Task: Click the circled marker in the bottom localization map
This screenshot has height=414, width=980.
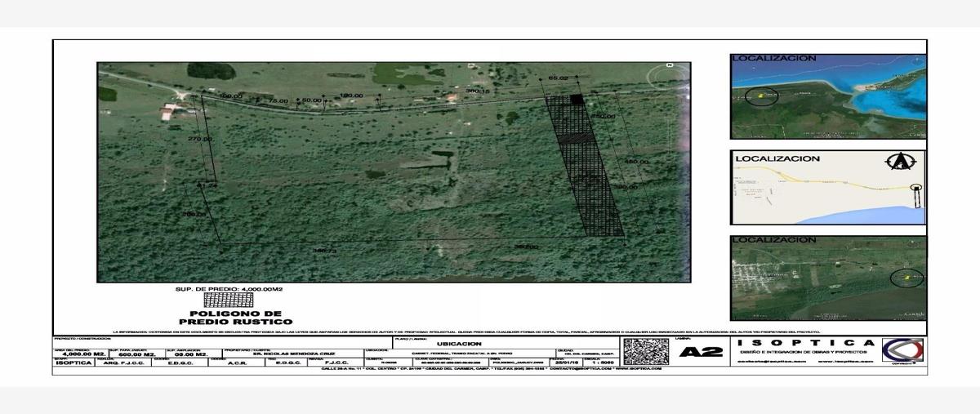Action: tap(906, 278)
